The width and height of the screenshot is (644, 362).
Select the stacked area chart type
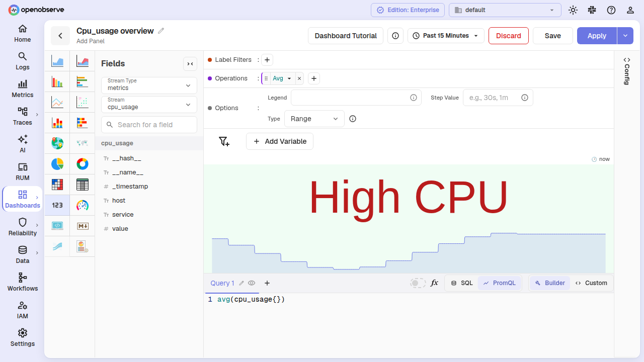pyautogui.click(x=83, y=61)
